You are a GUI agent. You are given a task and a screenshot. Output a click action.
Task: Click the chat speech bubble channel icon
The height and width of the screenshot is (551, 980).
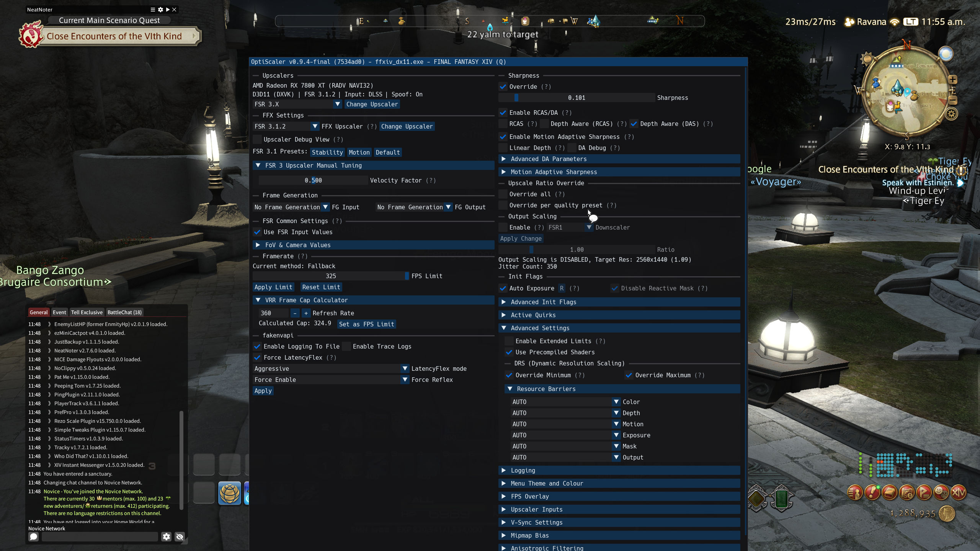point(34,537)
